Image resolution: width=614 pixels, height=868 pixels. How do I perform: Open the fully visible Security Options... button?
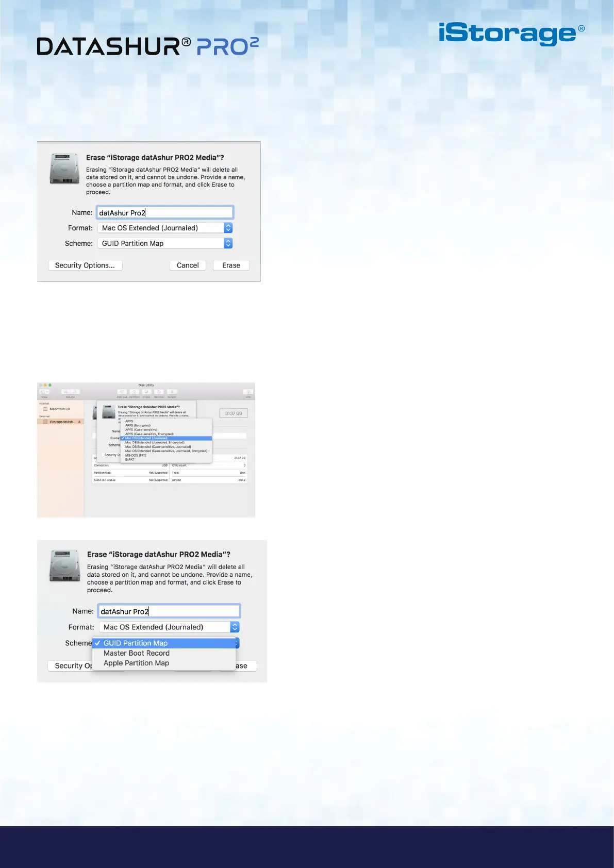point(85,265)
